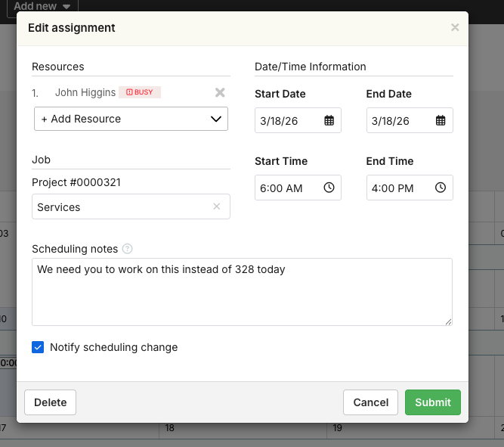Open the Add new dropdown menu
The height and width of the screenshot is (447, 504).
[x=42, y=6]
